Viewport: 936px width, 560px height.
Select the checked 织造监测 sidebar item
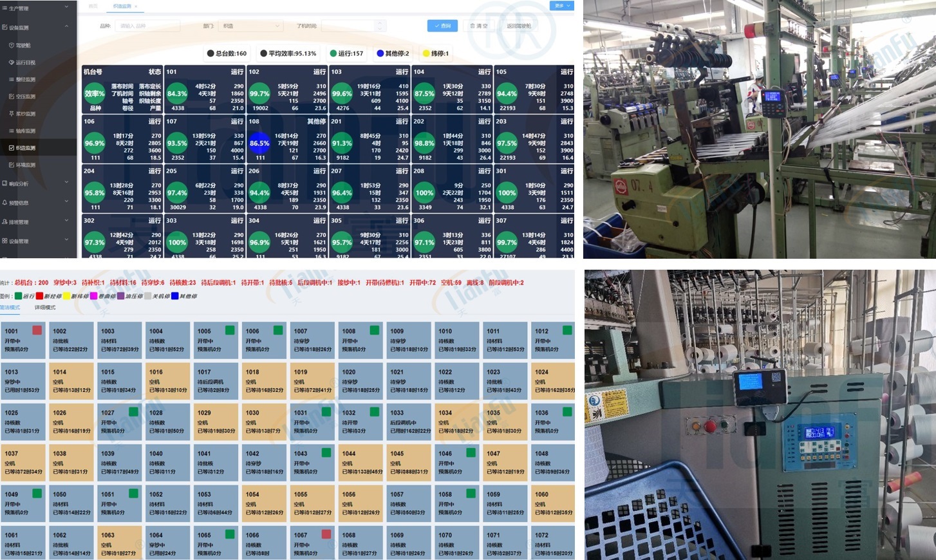[26, 148]
